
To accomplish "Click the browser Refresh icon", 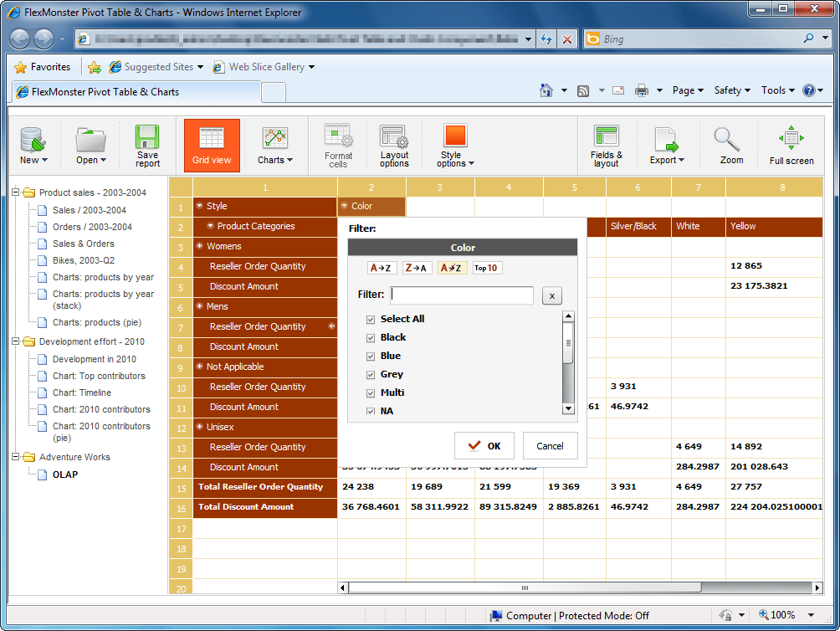I will pos(545,39).
